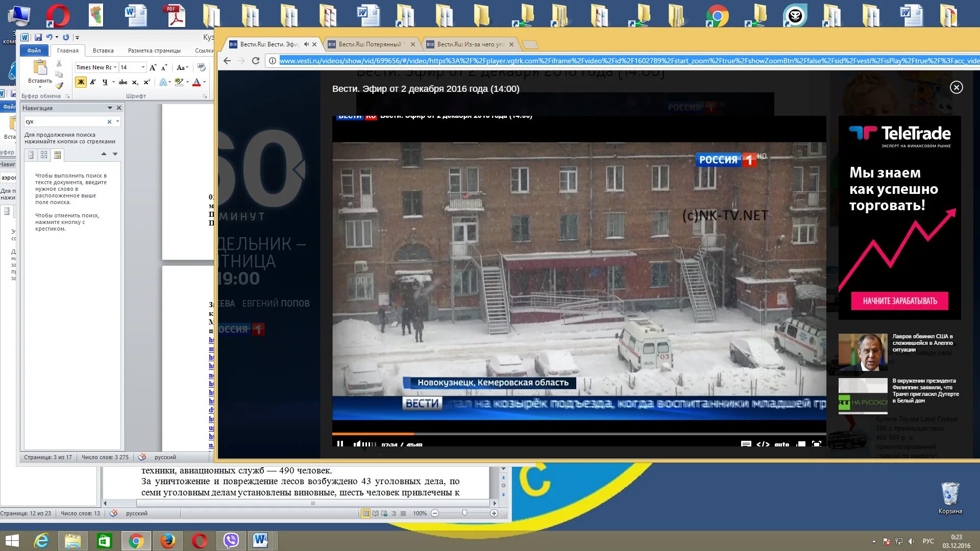Activate Format Painter brush
980x551 pixels.
pos(59,85)
